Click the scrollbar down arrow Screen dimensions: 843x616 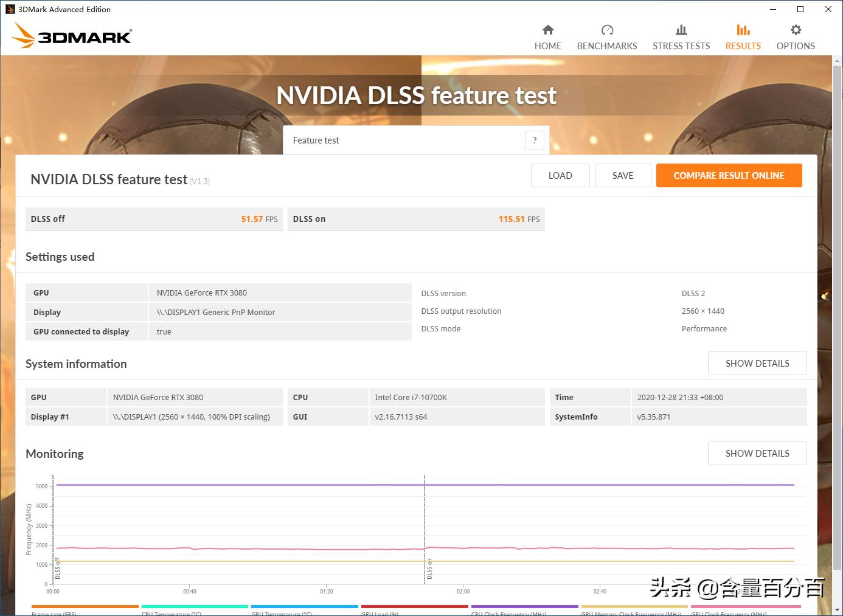point(837,609)
